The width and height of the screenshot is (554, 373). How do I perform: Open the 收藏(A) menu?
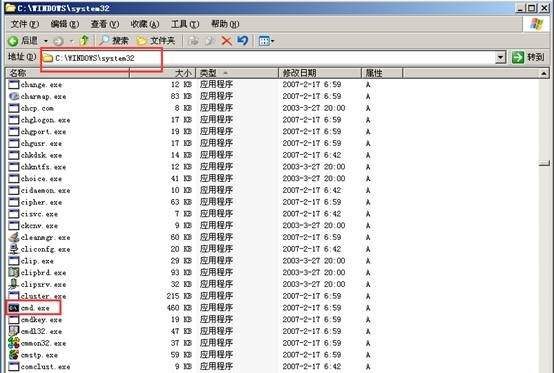pyautogui.click(x=145, y=24)
